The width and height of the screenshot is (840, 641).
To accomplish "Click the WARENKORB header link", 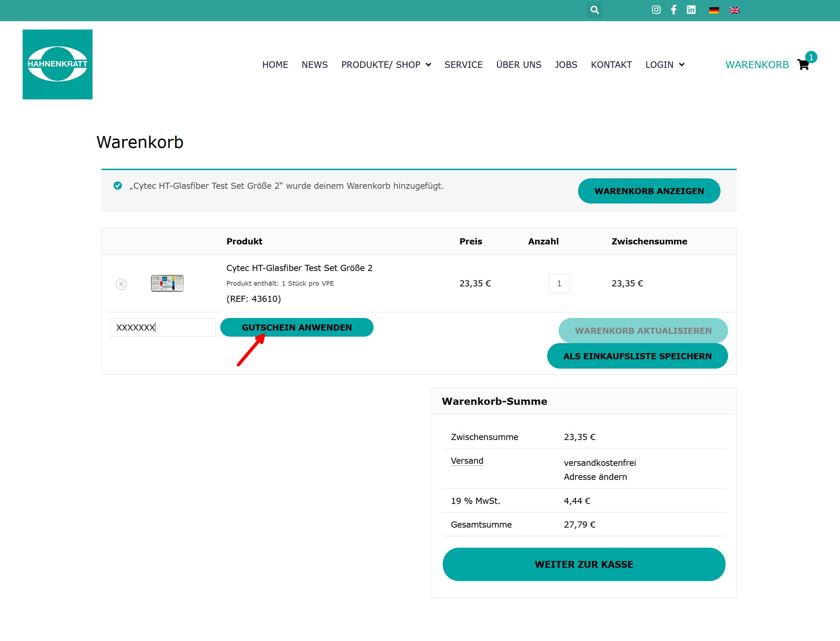I will [x=757, y=65].
